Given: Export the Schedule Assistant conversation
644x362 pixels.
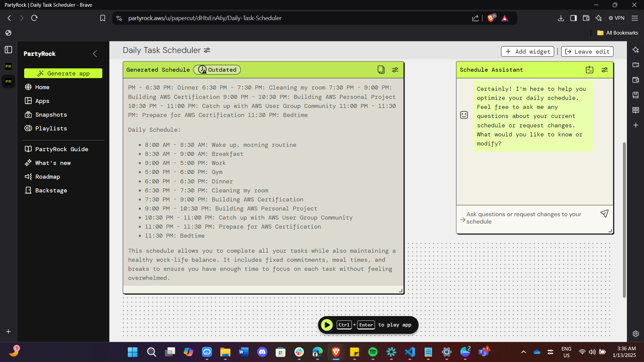Looking at the screenshot, I should pos(590,69).
